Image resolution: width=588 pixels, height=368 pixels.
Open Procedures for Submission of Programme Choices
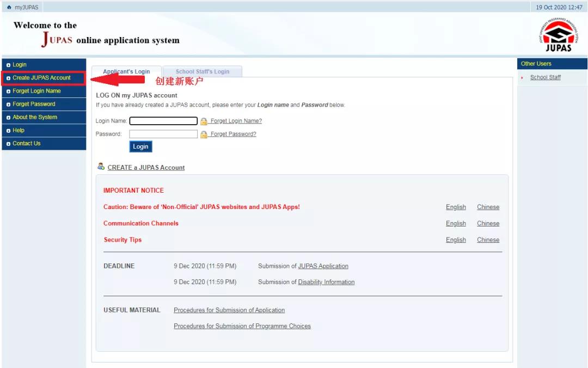[x=242, y=326]
